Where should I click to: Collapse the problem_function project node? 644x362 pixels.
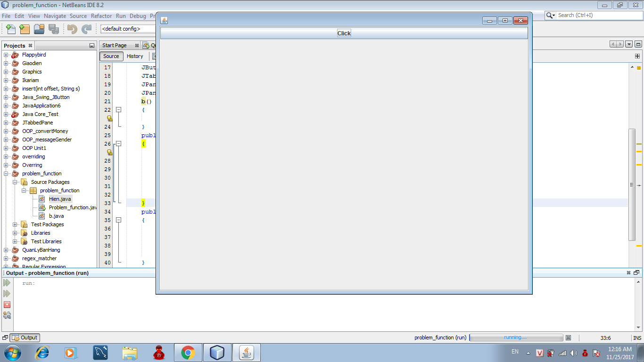[6, 173]
